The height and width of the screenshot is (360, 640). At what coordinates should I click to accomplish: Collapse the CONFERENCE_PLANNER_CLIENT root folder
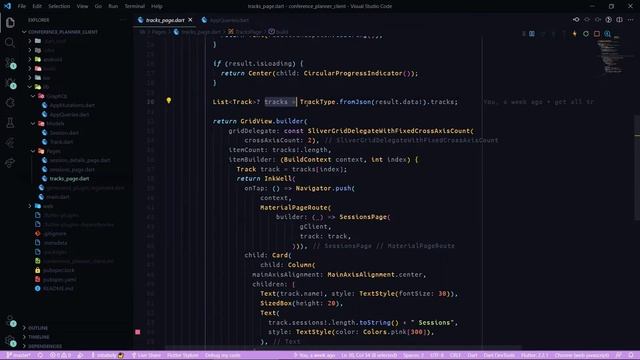click(x=60, y=32)
